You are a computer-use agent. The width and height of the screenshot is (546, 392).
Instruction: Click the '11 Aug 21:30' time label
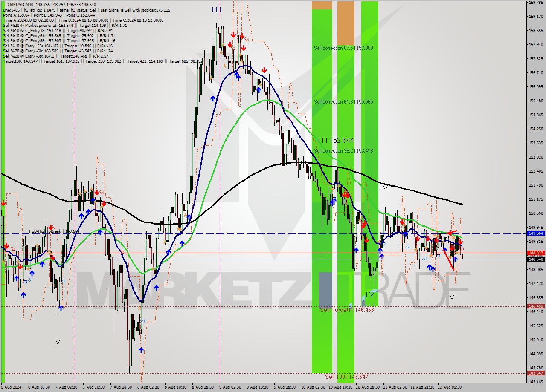click(x=422, y=387)
